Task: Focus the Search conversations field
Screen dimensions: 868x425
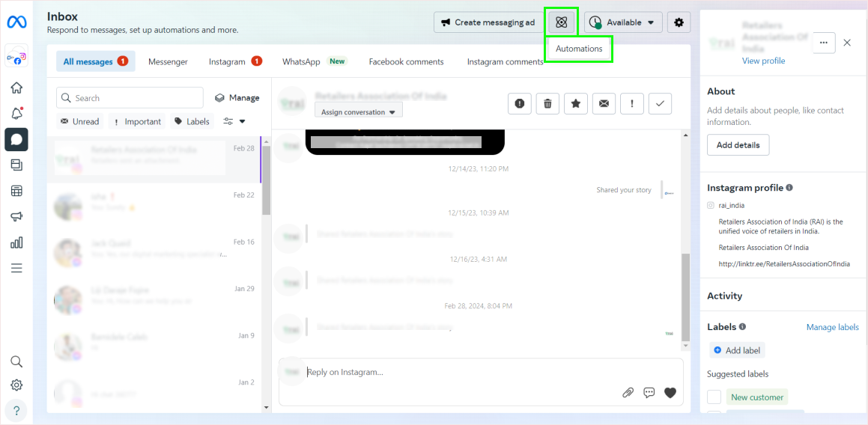Action: click(x=130, y=98)
